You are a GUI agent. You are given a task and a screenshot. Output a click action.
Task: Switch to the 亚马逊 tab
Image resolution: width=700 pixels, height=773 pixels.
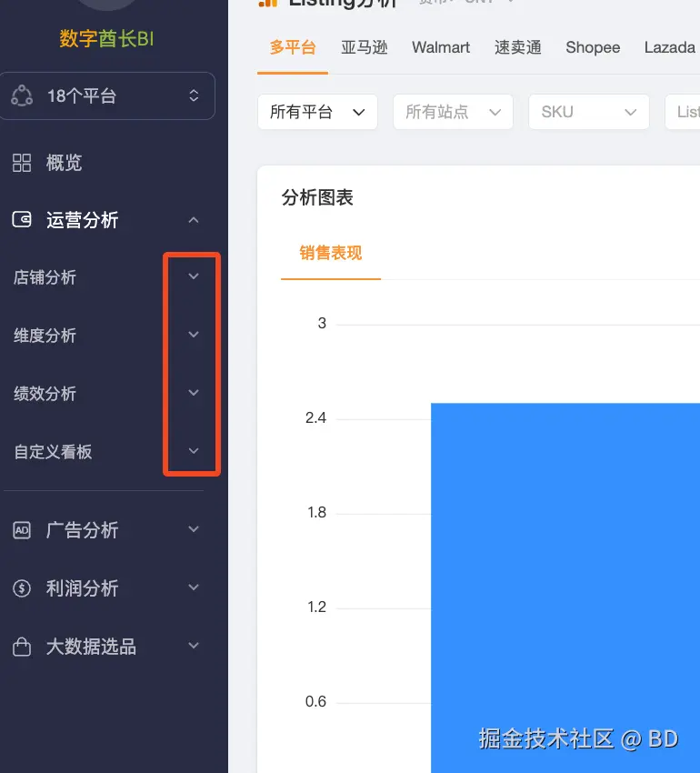point(365,48)
